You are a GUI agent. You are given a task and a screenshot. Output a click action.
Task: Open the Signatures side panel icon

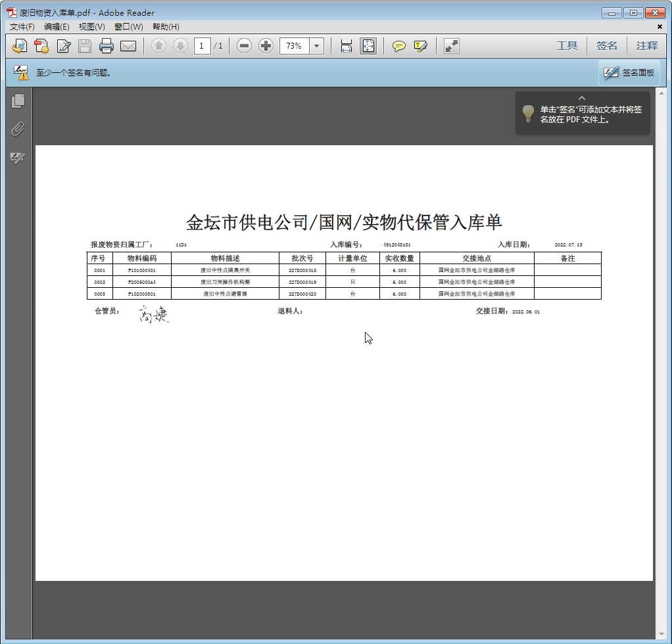point(18,158)
